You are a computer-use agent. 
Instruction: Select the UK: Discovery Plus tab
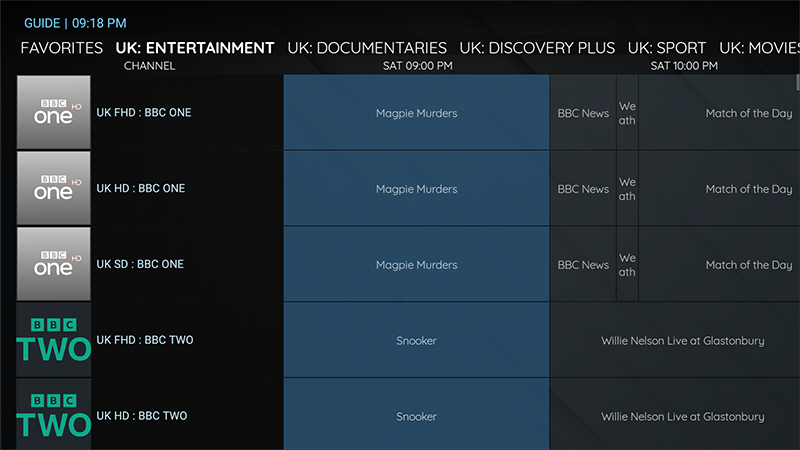click(537, 48)
